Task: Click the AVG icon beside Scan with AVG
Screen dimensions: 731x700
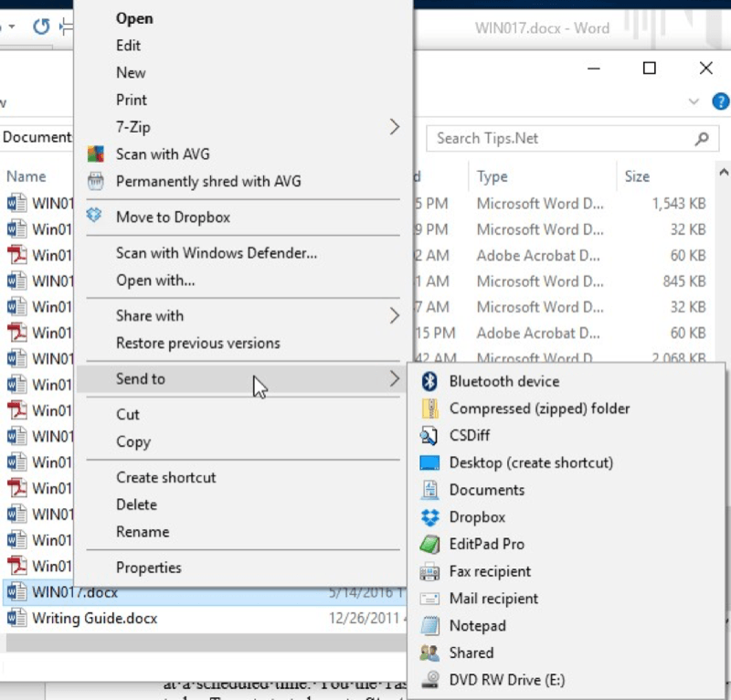Action: 96,154
